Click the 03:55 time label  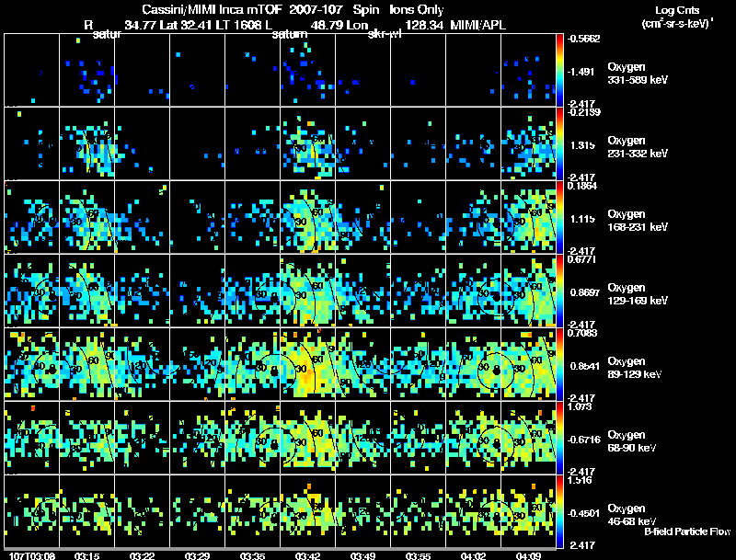click(x=418, y=556)
